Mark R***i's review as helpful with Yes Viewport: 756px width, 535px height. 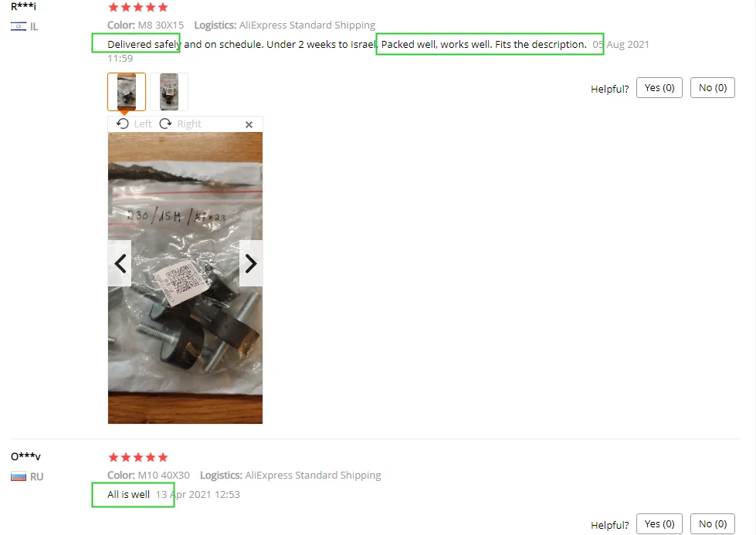point(659,88)
